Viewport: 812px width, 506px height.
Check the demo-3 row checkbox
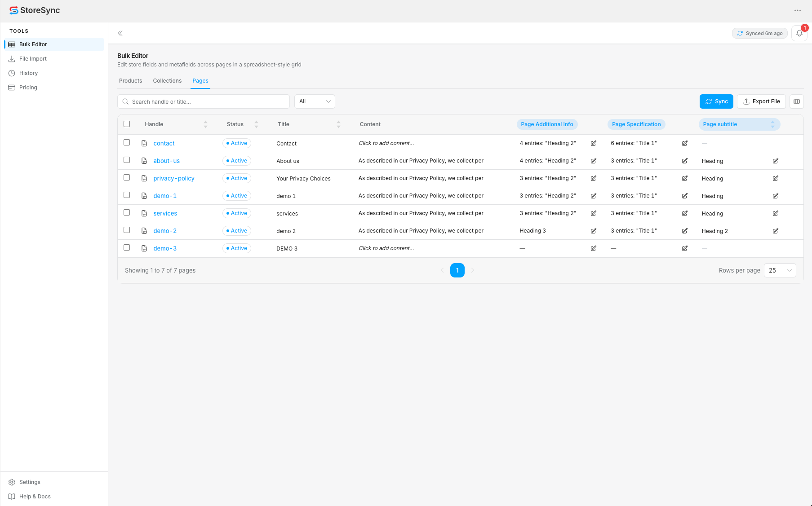[127, 247]
